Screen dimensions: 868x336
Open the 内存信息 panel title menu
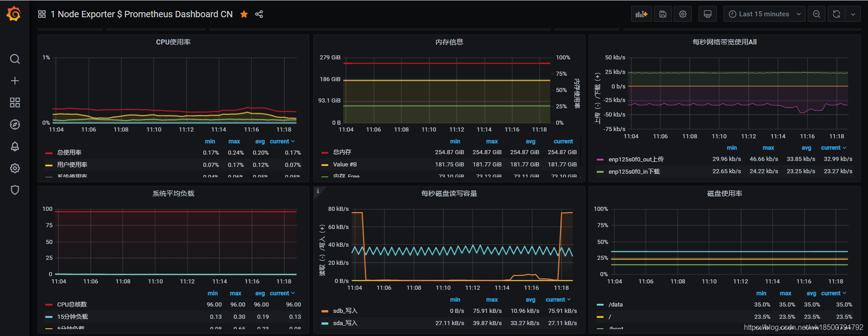[449, 42]
